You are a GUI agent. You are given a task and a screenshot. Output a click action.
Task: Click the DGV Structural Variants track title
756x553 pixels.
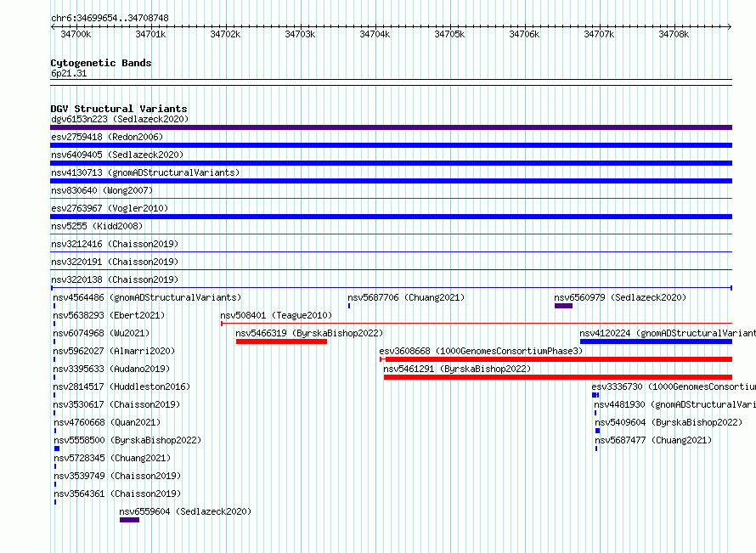[x=119, y=109]
